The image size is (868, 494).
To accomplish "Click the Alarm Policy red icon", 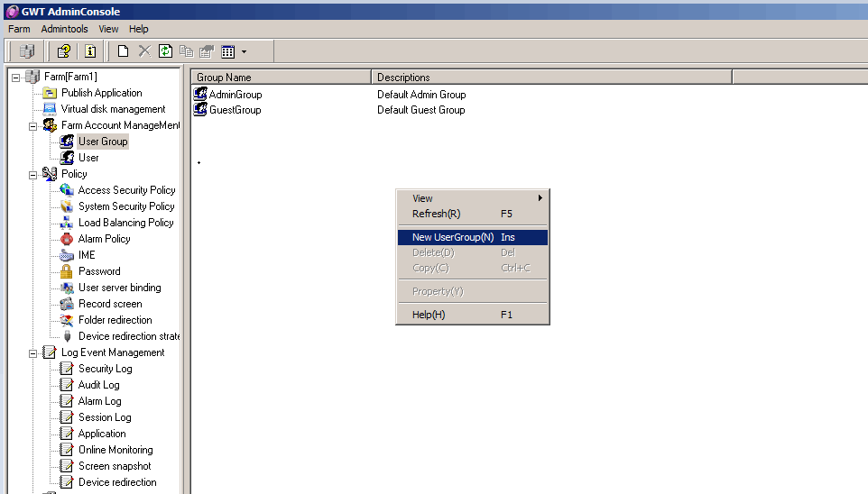I will (66, 239).
